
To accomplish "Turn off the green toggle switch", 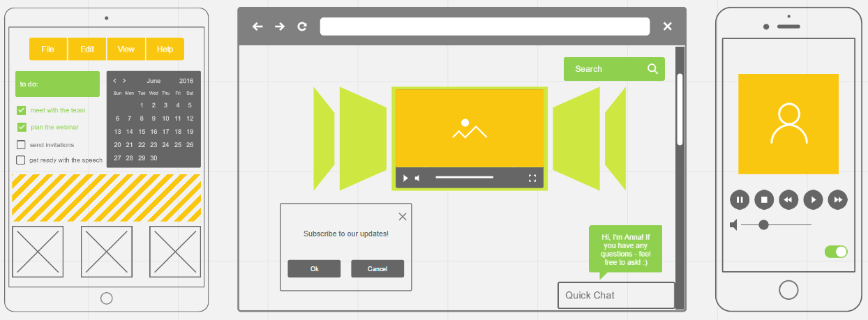I will 836,252.
